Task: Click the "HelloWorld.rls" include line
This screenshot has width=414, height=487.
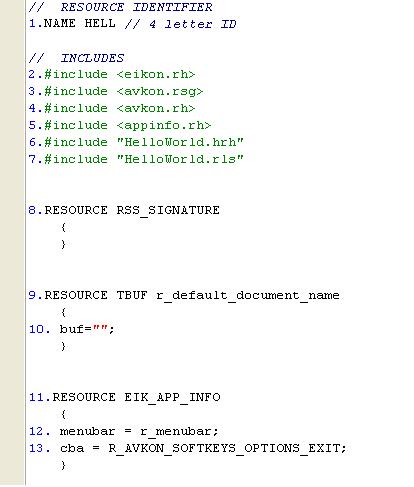Action: (x=136, y=159)
